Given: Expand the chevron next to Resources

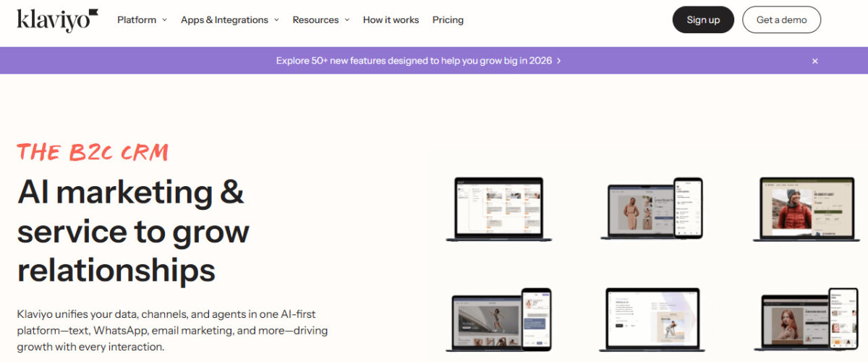Looking at the screenshot, I should pyautogui.click(x=346, y=20).
